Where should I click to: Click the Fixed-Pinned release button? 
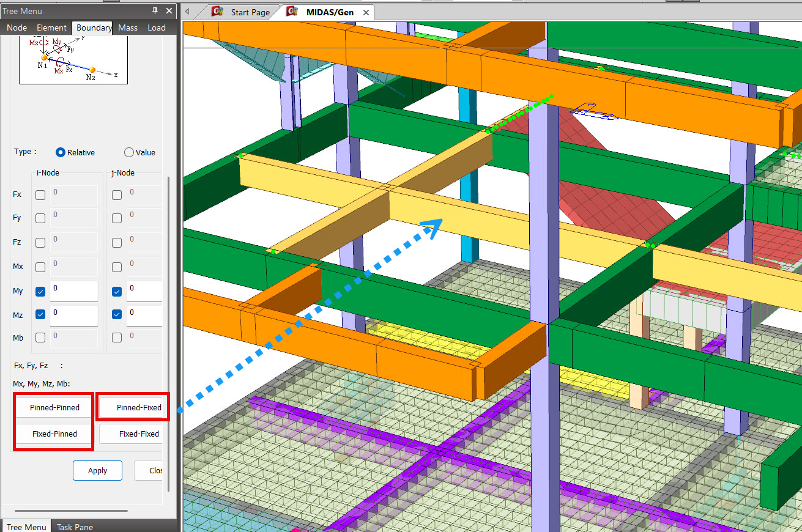pyautogui.click(x=54, y=434)
